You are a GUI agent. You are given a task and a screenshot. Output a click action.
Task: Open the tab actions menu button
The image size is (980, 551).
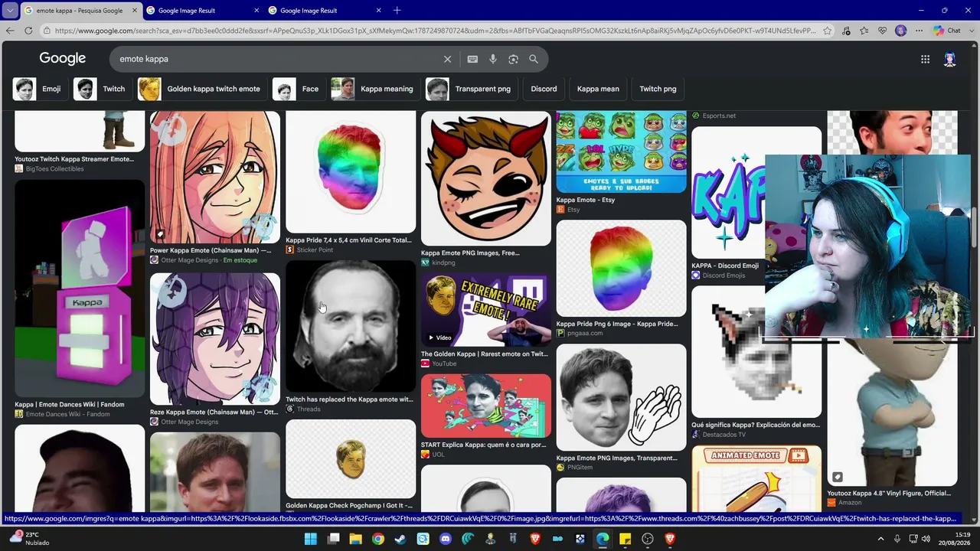pos(9,11)
